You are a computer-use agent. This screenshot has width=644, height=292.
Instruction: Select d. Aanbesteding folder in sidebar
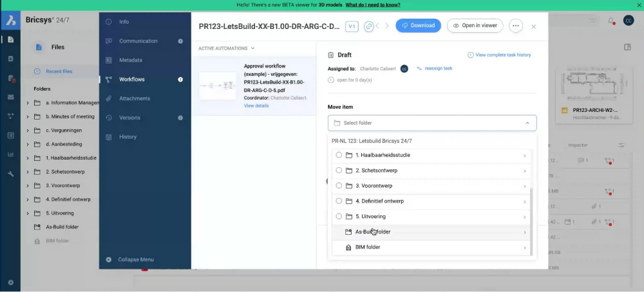[x=64, y=144]
